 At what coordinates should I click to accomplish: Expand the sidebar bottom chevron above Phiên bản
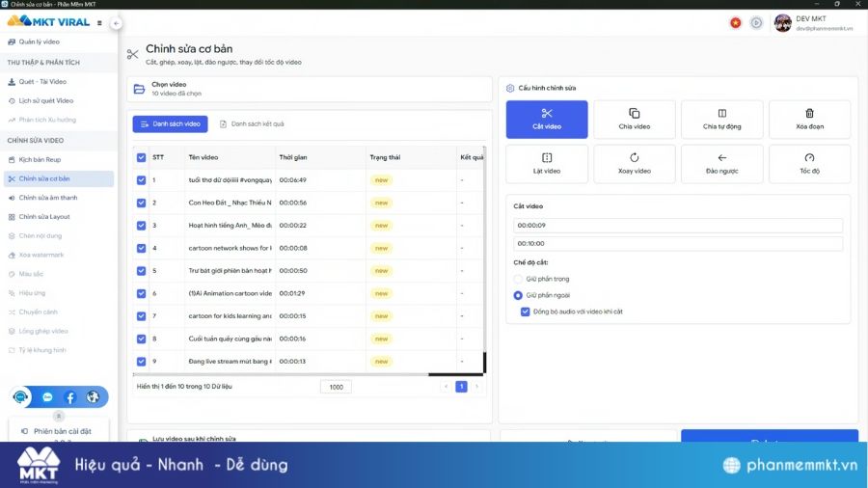tap(59, 416)
